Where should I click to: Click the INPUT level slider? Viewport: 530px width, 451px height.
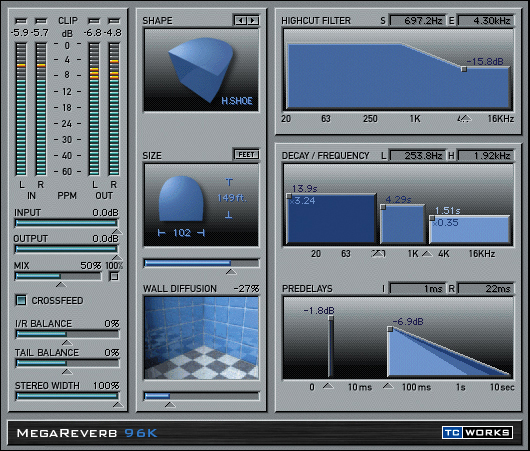tap(66, 223)
